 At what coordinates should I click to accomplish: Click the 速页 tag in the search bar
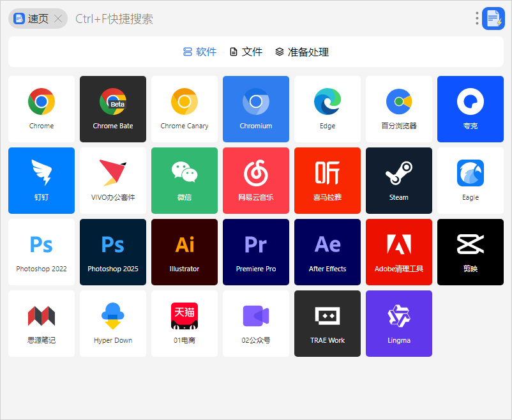[38, 19]
